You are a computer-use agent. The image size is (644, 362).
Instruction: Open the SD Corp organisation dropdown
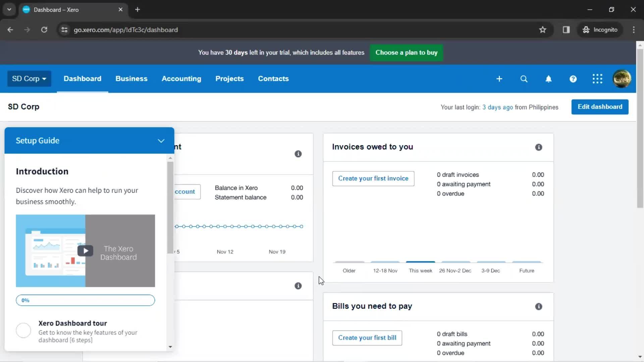pyautogui.click(x=29, y=79)
